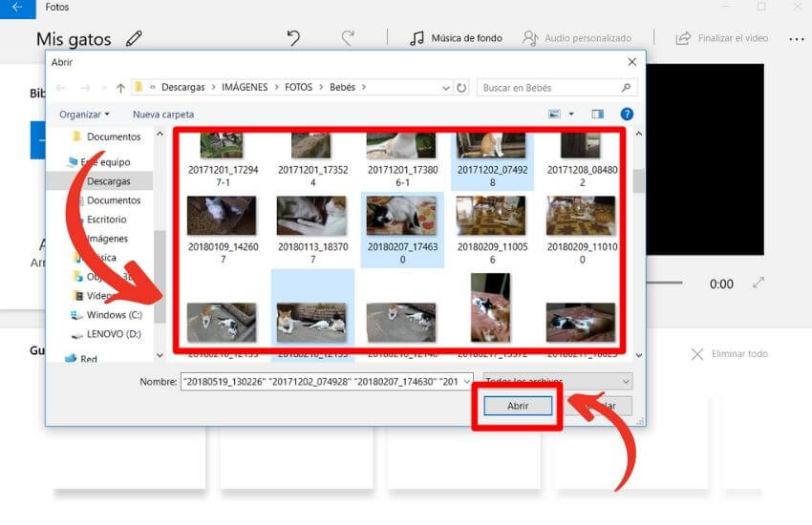This screenshot has width=812, height=525.
Task: Go up one folder level
Action: tap(120, 88)
